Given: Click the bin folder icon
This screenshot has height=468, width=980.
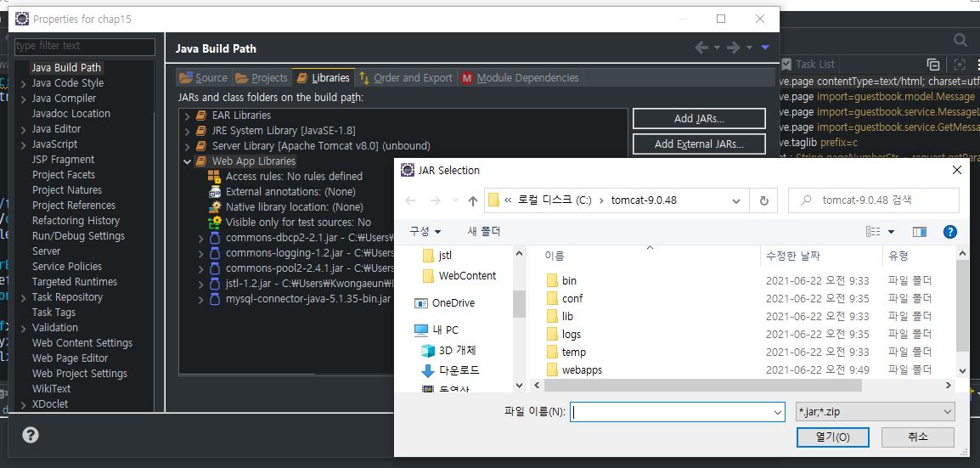Looking at the screenshot, I should (552, 280).
